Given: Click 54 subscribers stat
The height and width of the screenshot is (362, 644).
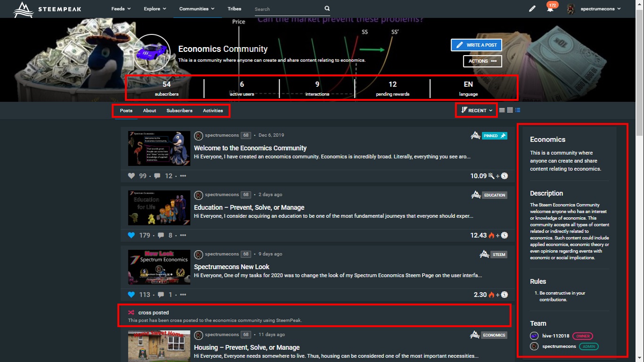Looking at the screenshot, I should point(166,88).
